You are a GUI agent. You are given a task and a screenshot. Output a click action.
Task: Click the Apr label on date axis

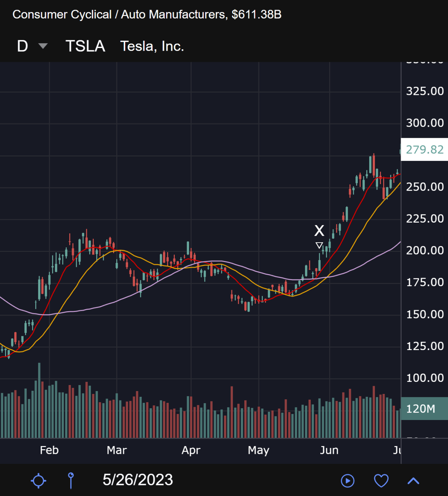point(191,450)
